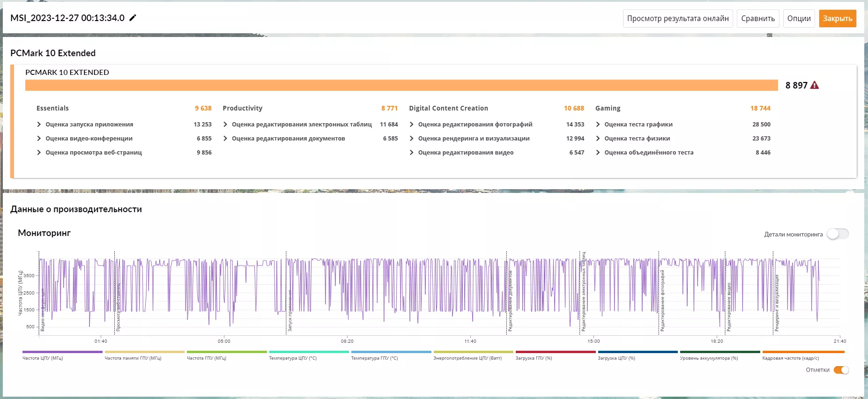Click the Сравнить button
This screenshot has width=868, height=399.
(758, 19)
